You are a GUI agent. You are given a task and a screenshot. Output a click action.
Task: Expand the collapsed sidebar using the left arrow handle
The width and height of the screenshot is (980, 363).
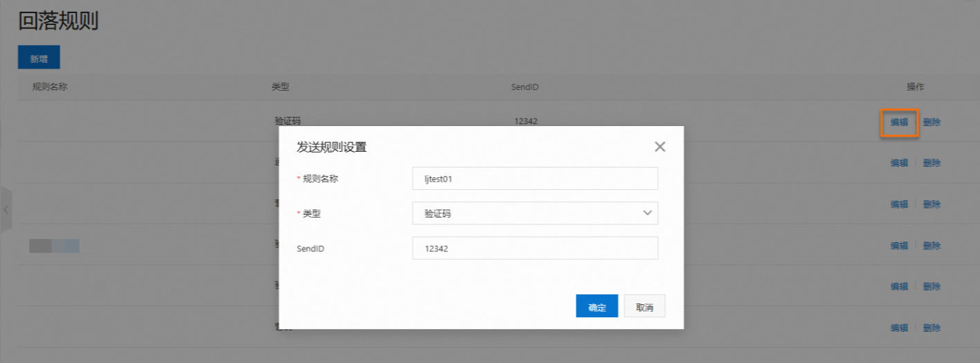pyautogui.click(x=6, y=209)
